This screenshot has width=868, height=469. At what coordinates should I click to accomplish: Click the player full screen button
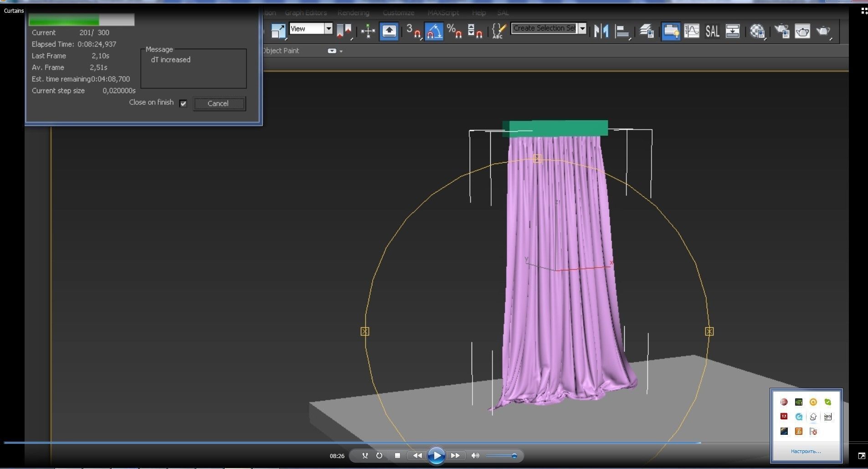[x=861, y=456]
